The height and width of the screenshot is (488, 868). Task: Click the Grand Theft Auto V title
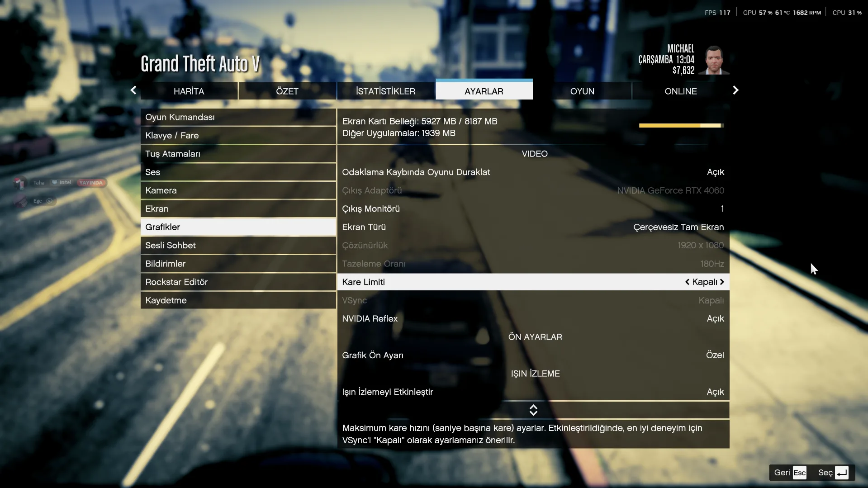pyautogui.click(x=200, y=64)
